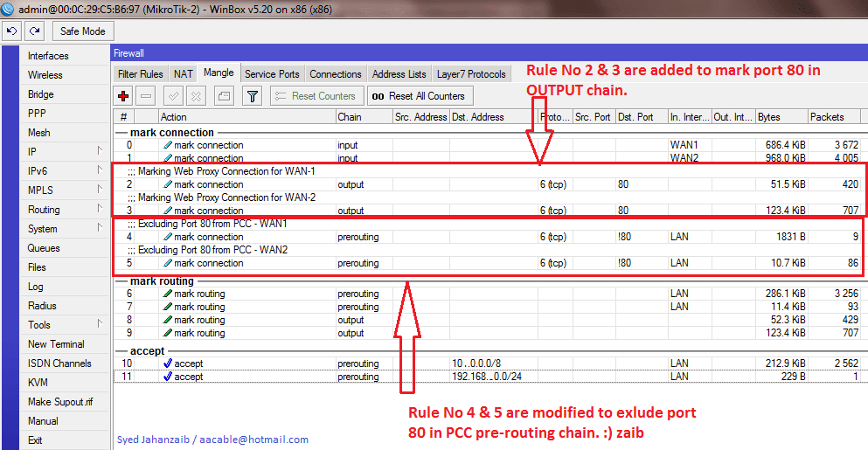Disable rule with X icon
Screen dimensions: 868x450
click(x=196, y=96)
